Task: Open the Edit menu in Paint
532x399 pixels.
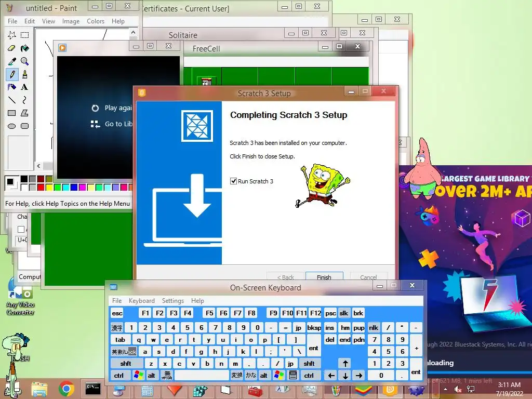Action: coord(30,21)
